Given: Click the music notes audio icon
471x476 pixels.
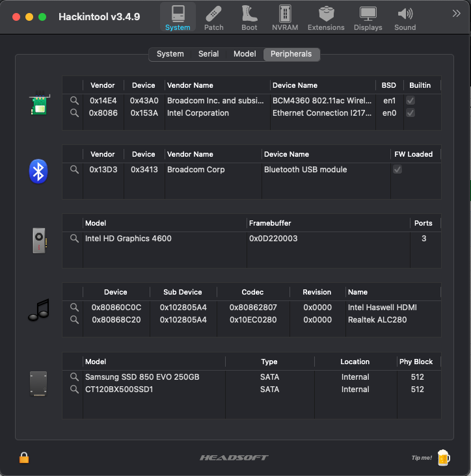Looking at the screenshot, I should click(x=39, y=310).
